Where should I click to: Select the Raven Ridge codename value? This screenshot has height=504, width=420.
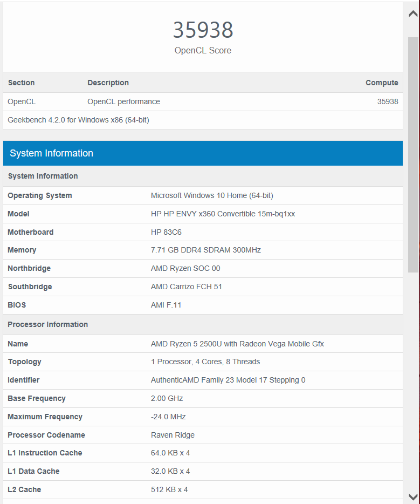pyautogui.click(x=173, y=435)
